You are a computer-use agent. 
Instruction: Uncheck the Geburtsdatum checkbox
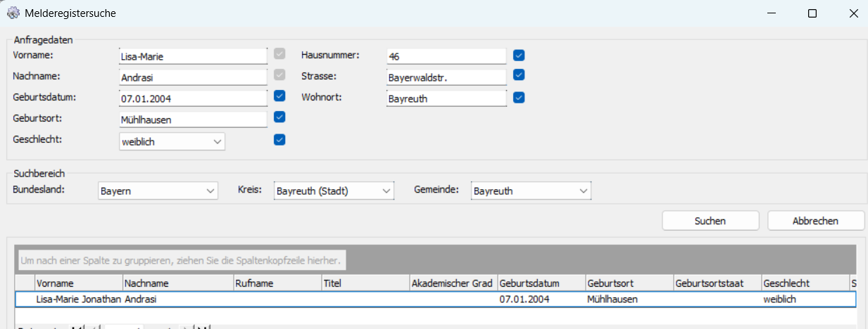(x=279, y=96)
